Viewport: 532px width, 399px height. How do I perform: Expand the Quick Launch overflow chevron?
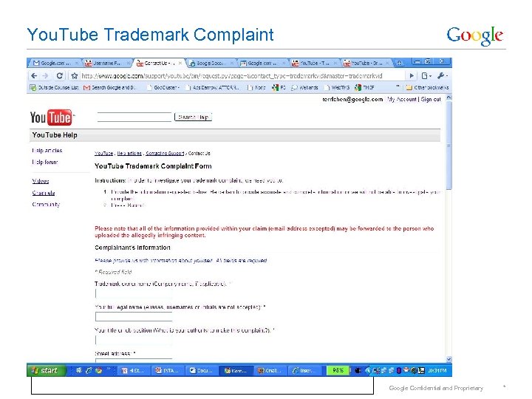point(109,369)
